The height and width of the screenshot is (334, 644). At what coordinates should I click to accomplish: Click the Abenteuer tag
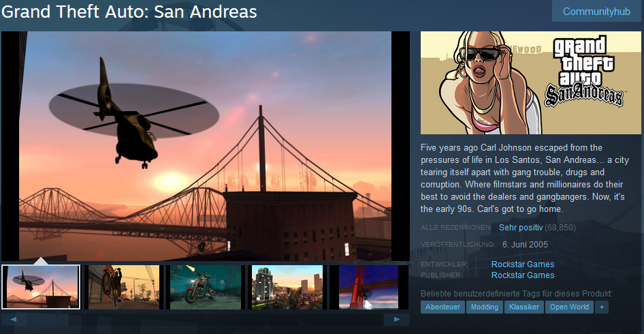coord(442,307)
